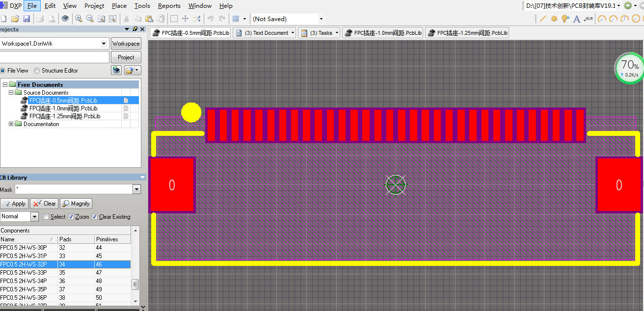Collapse the Free Documents tree node
The image size is (644, 311).
5,84
